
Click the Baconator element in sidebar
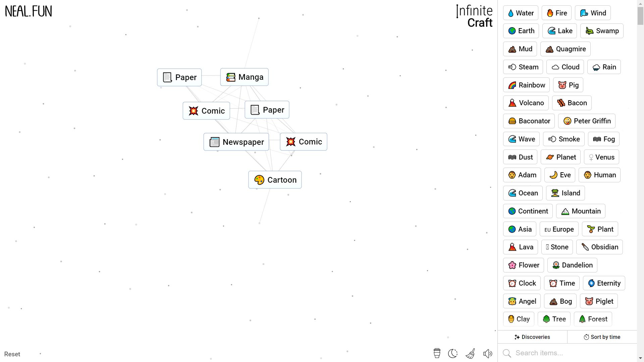[x=529, y=121]
